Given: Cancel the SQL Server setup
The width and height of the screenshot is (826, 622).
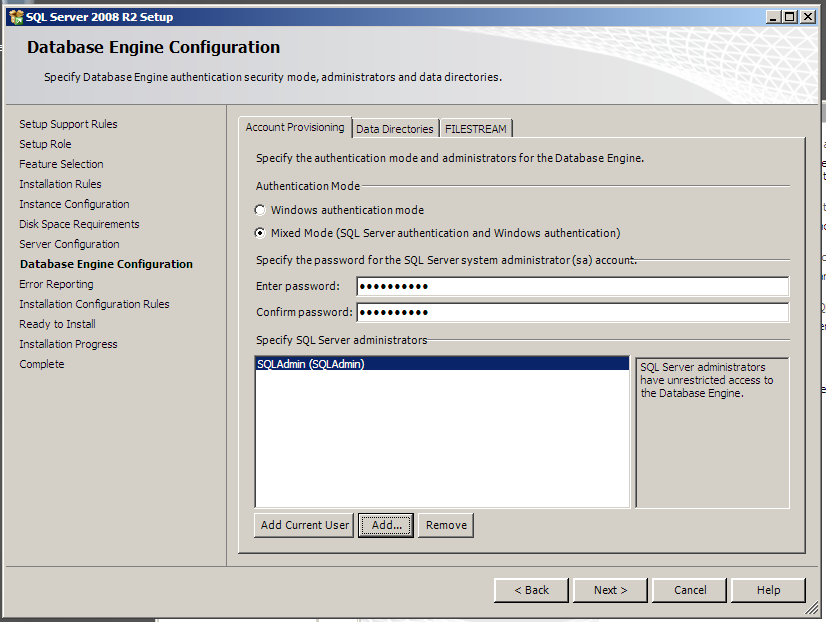Looking at the screenshot, I should point(690,590).
